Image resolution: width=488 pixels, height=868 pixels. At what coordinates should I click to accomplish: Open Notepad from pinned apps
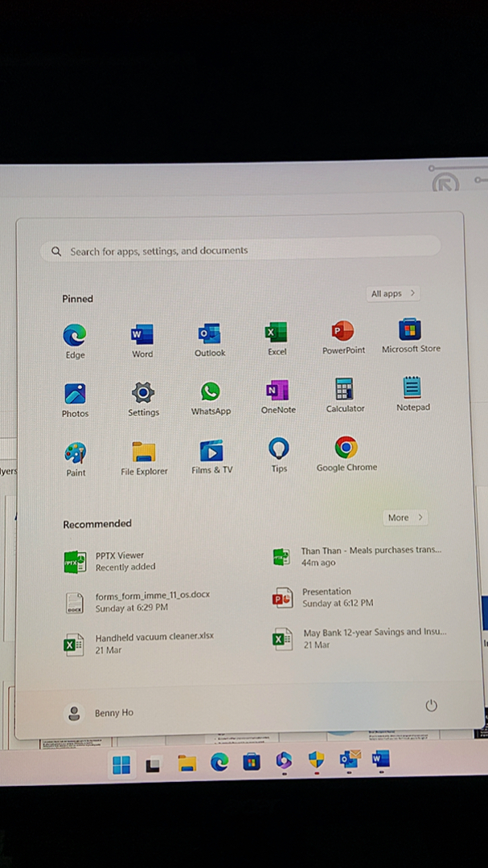coord(412,394)
